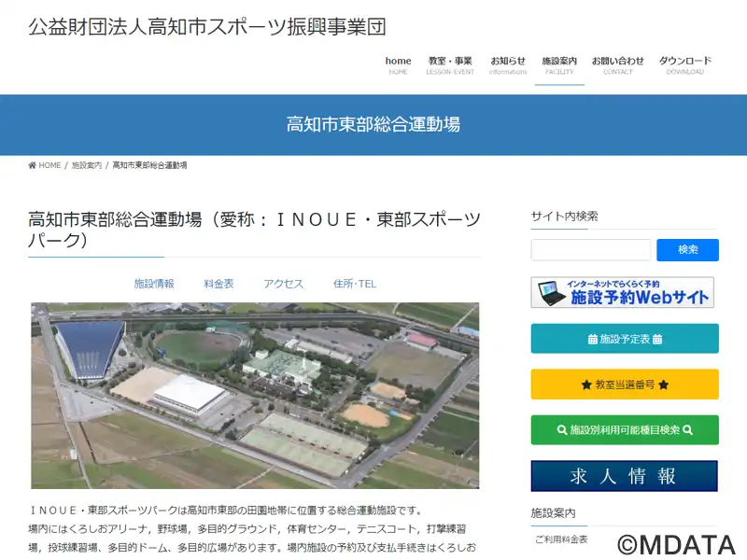Open the 求人情報 banner
The height and width of the screenshot is (560, 747).
pos(624,476)
